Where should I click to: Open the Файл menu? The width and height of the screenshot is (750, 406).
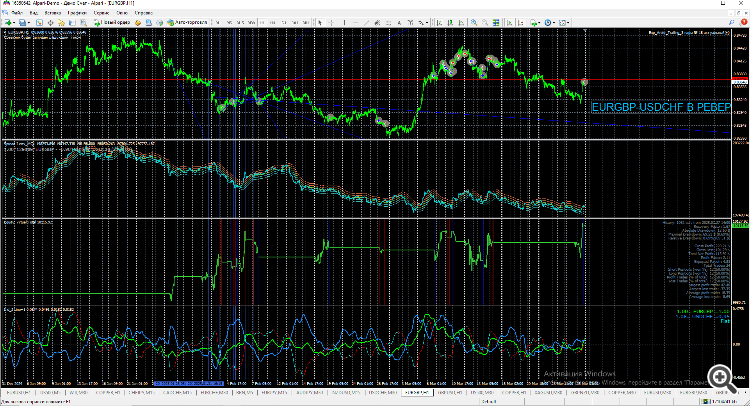point(17,13)
